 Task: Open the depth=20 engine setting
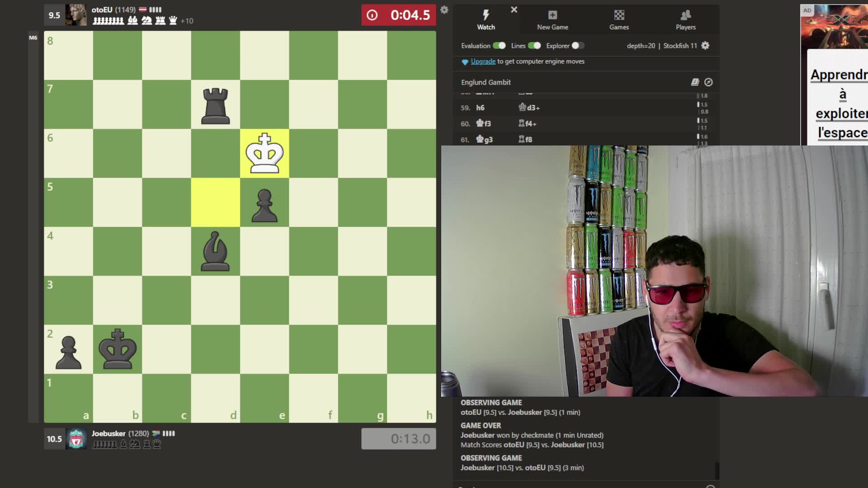point(641,46)
